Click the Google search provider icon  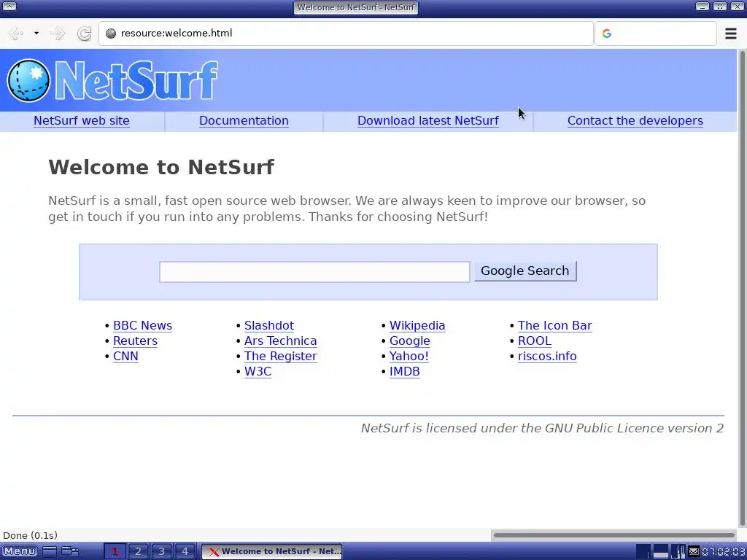(x=606, y=34)
